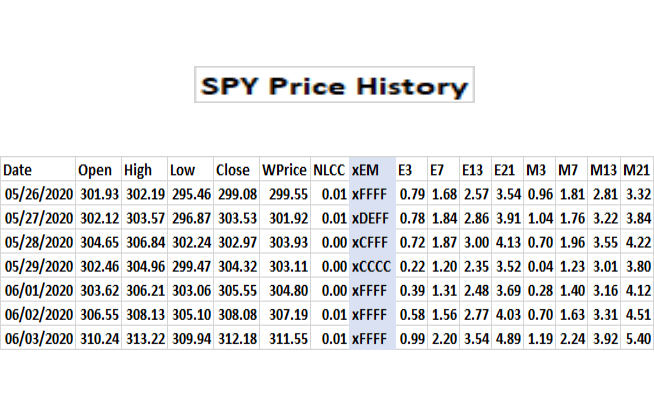Click Open value 301.93
The width and height of the screenshot is (654, 411).
[99, 193]
